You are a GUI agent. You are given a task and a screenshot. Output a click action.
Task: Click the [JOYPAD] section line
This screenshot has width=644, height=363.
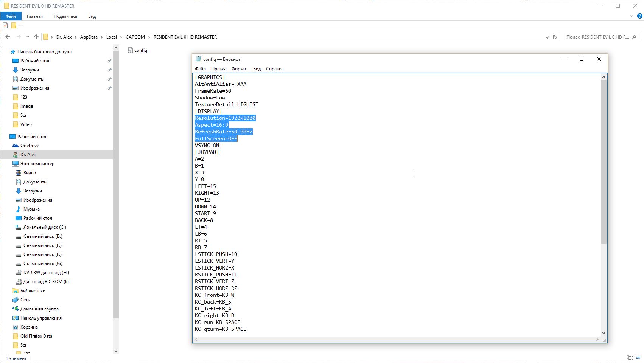tap(207, 152)
